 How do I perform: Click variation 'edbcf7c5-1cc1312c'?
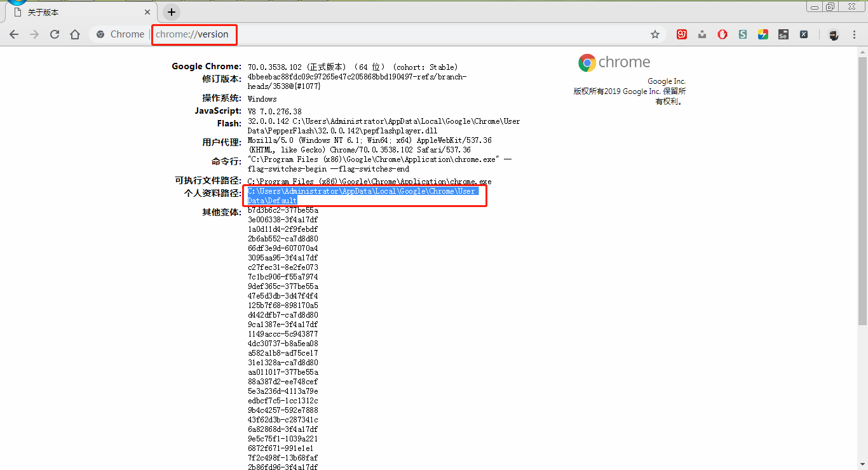click(x=283, y=401)
